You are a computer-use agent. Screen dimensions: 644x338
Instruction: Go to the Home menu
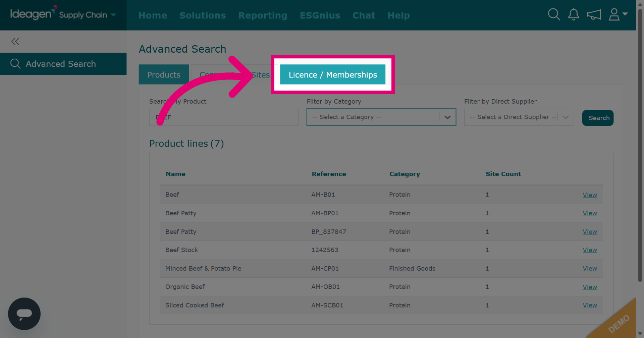[x=153, y=15]
